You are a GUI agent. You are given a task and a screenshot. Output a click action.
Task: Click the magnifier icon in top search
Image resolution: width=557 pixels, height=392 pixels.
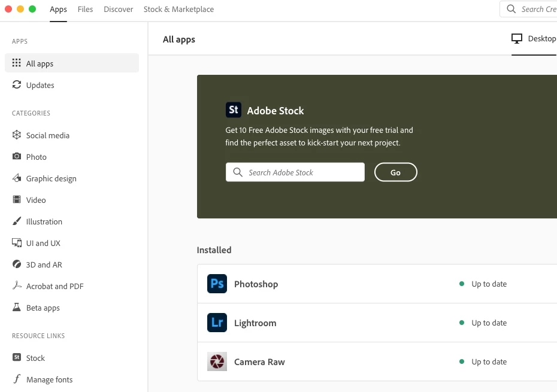point(511,9)
